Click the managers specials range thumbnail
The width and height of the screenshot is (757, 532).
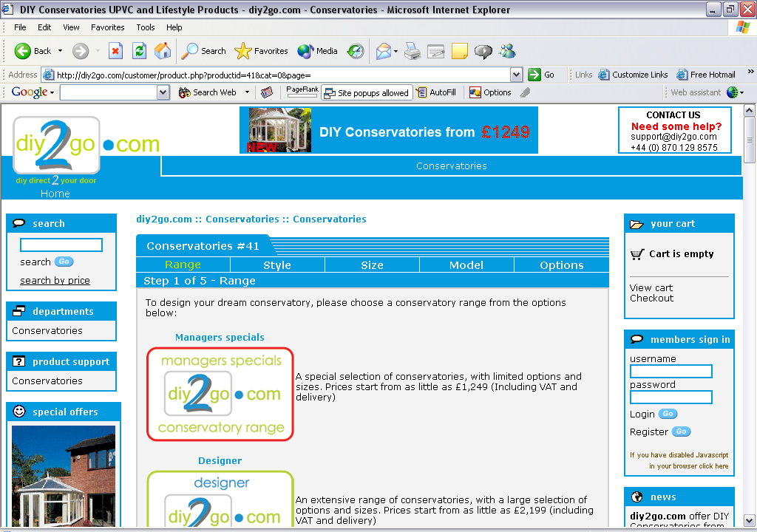click(x=220, y=394)
